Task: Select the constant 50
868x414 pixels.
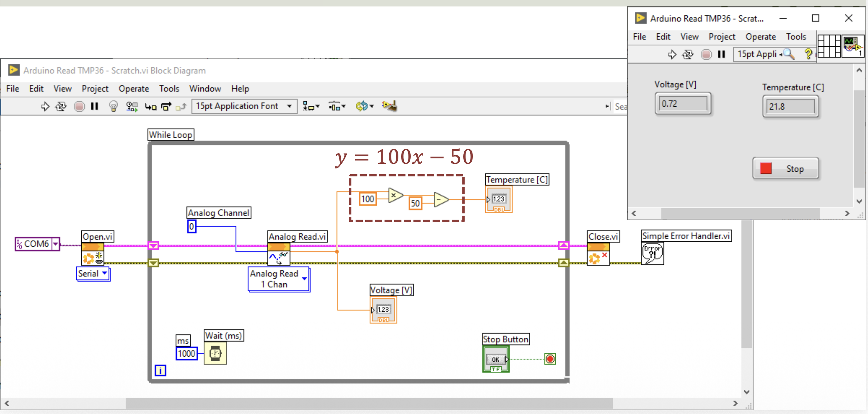Action: click(x=415, y=203)
